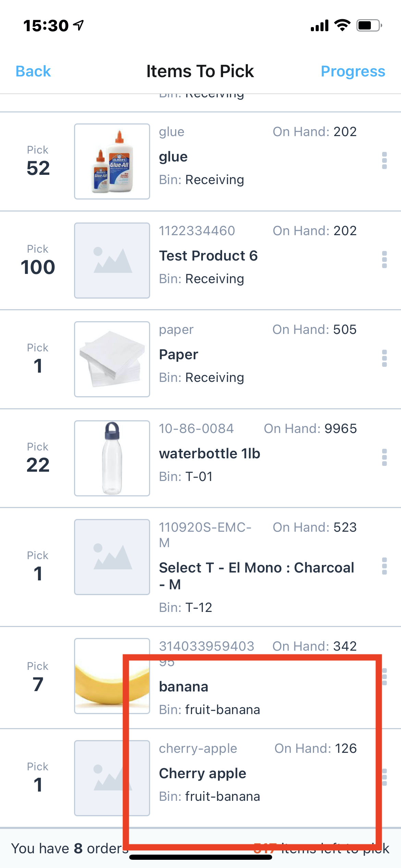The image size is (401, 868).
Task: Open the three-dot menu for Test Product 6
Action: click(384, 260)
